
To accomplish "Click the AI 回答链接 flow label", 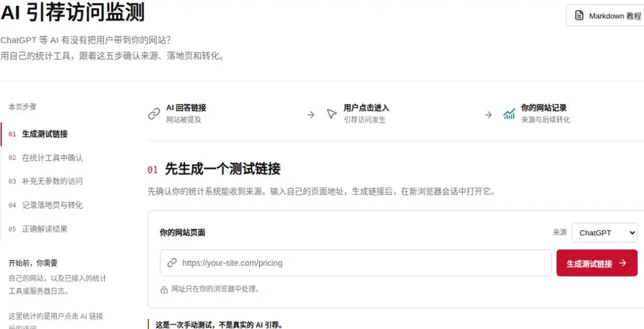I will pos(186,108).
